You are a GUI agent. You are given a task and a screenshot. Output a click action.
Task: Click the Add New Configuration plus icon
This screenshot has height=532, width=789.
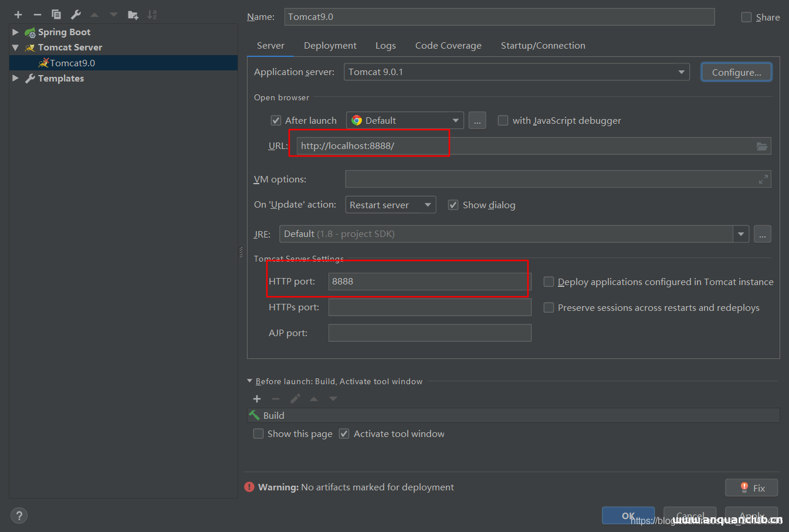18,15
